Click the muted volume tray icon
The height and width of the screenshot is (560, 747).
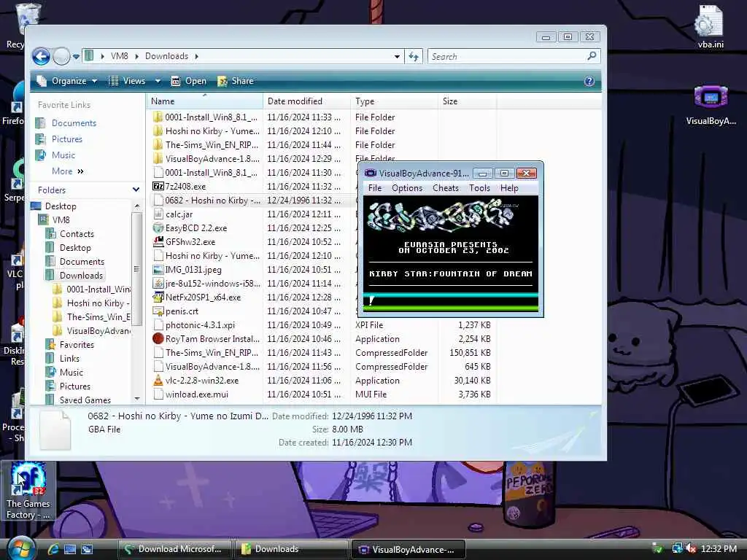point(691,549)
